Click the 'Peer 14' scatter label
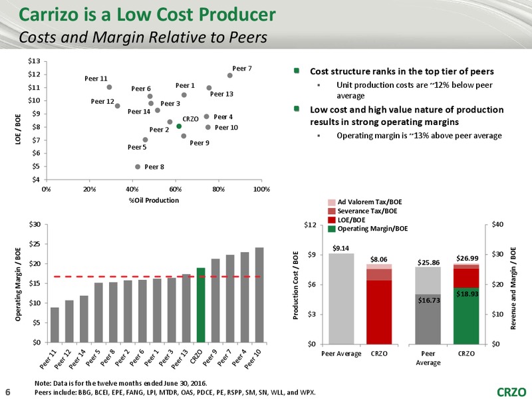Screen dimensions: 532x399 [x=139, y=111]
